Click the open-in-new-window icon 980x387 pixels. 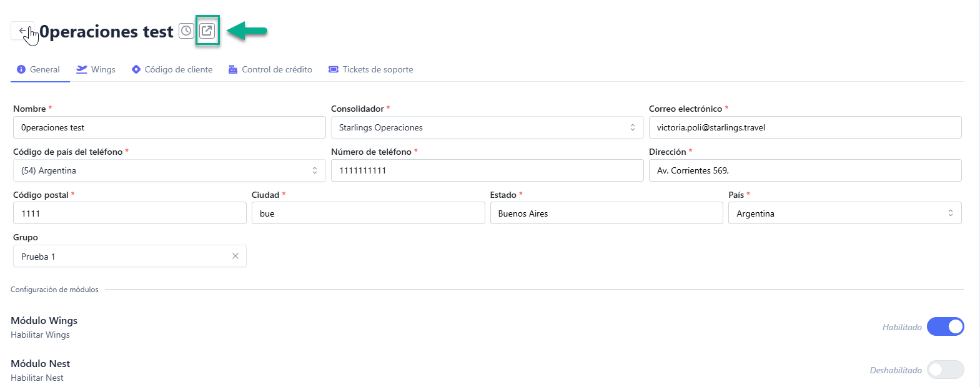coord(207,31)
